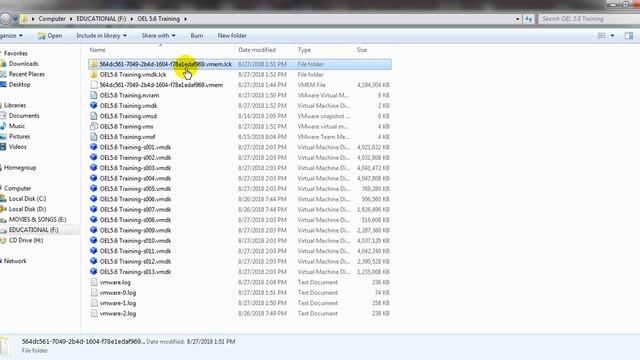Expand the chevron after Computer in path
The width and height of the screenshot is (640, 360).
click(71, 19)
